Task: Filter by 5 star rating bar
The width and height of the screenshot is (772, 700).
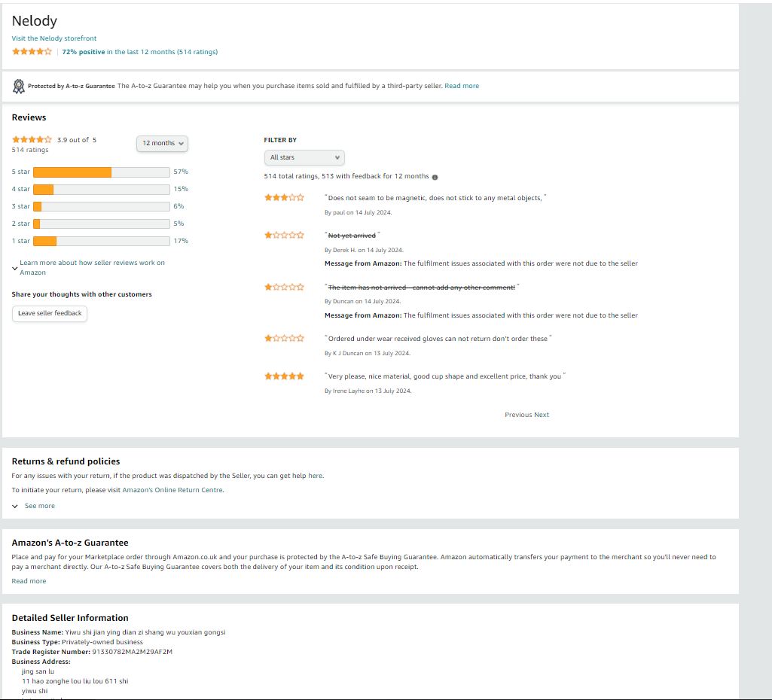Action: 102,172
